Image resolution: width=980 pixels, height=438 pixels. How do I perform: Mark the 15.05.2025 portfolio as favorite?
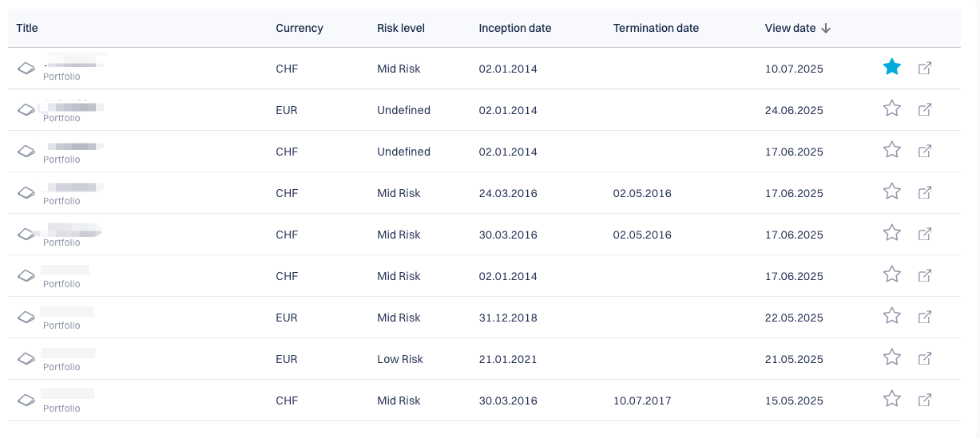pyautogui.click(x=892, y=400)
